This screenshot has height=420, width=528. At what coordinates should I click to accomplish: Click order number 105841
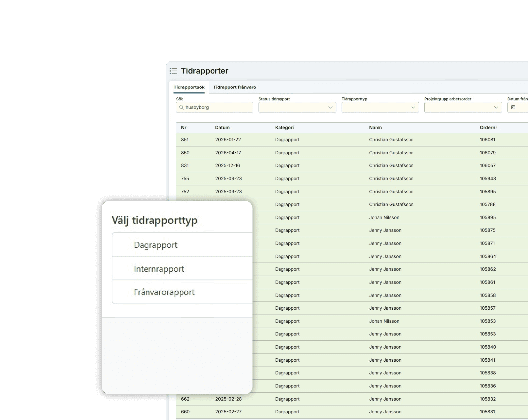(487, 360)
